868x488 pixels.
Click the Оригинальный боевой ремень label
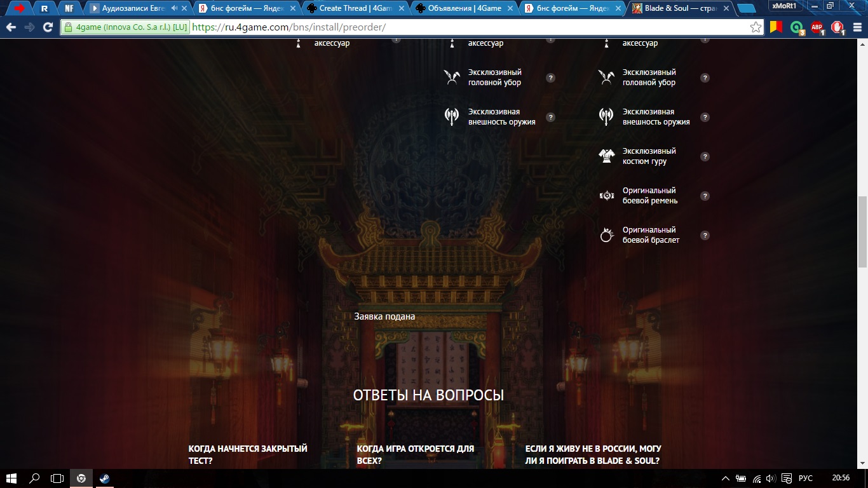(x=649, y=196)
